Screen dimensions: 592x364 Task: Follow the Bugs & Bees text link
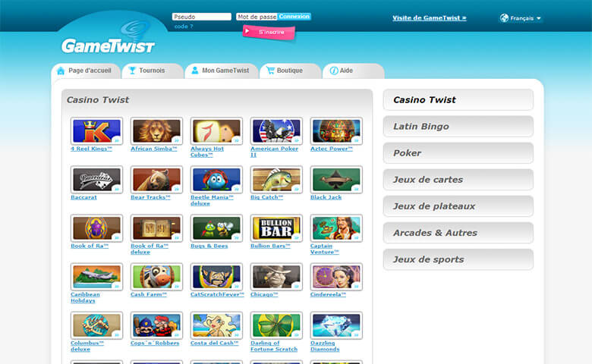pyautogui.click(x=209, y=246)
